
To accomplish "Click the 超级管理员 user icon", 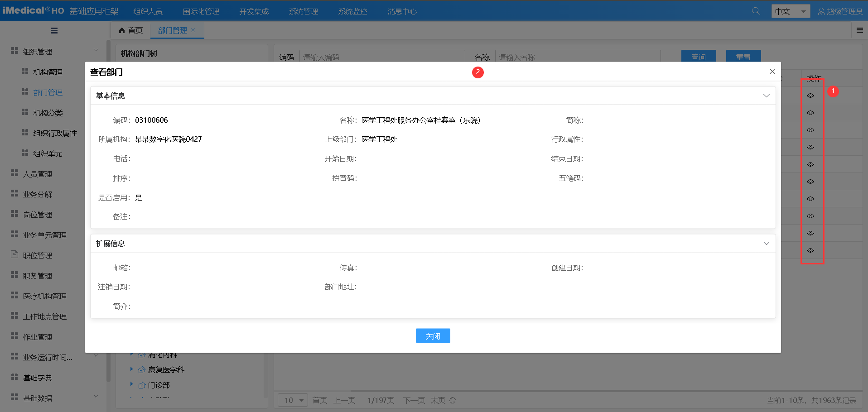I will (x=821, y=11).
